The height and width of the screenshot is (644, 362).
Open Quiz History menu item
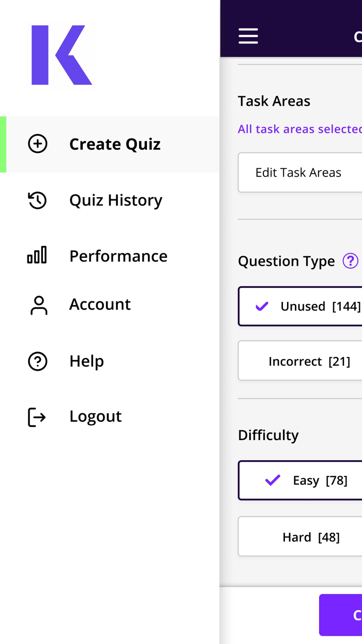(116, 200)
